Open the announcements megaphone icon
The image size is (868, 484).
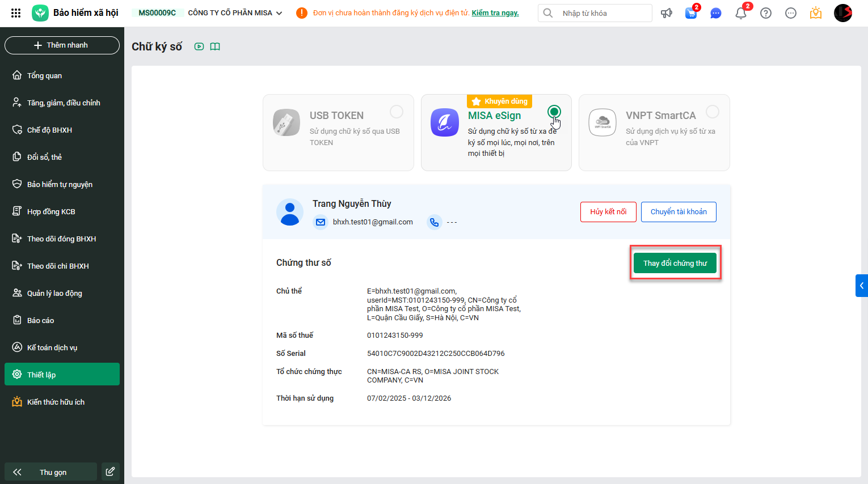[667, 13]
